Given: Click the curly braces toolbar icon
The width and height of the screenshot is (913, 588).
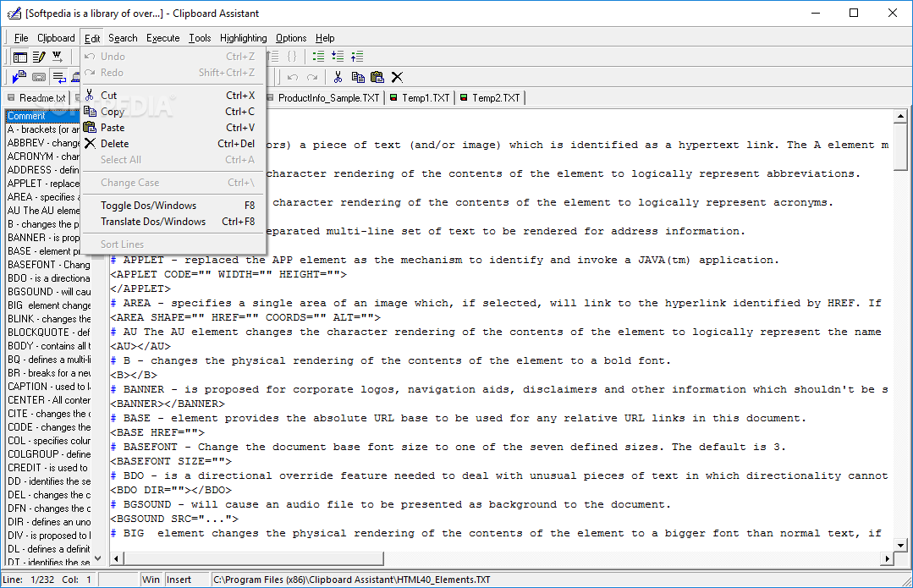Looking at the screenshot, I should 292,57.
